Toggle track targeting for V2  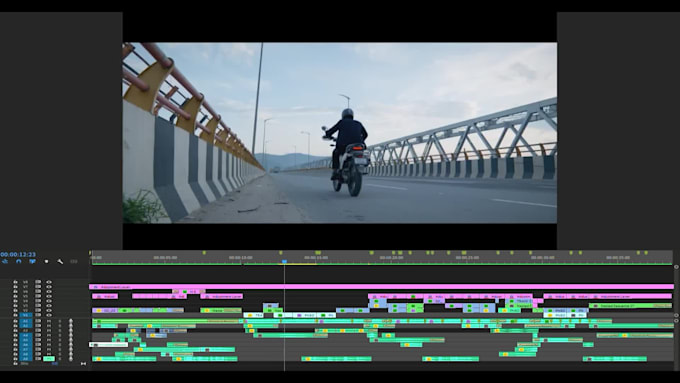click(26, 310)
